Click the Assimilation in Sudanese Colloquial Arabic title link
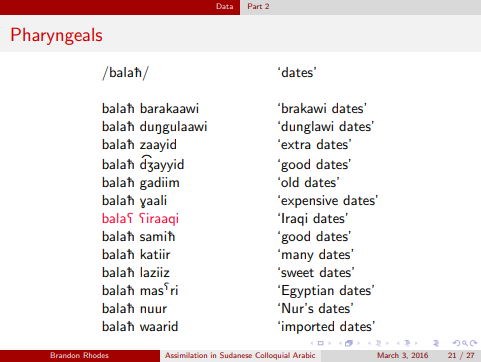 coord(240,355)
